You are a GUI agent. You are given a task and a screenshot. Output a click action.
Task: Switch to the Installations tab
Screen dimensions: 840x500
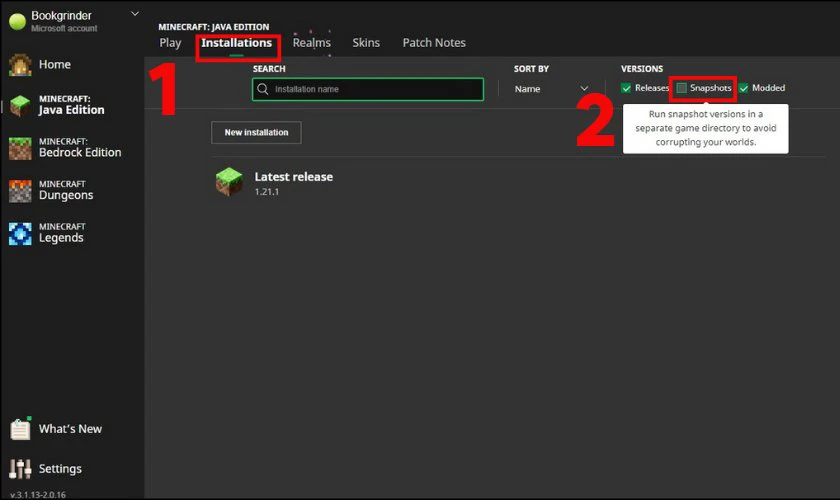point(236,43)
